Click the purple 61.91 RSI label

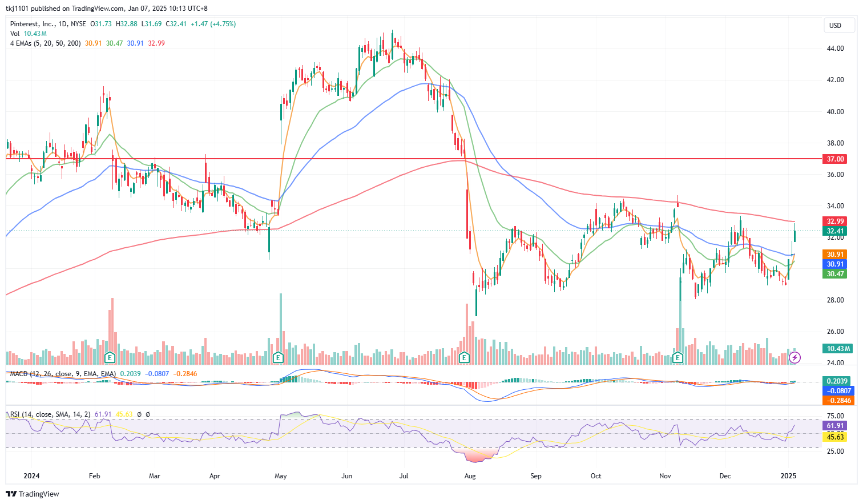coord(836,426)
